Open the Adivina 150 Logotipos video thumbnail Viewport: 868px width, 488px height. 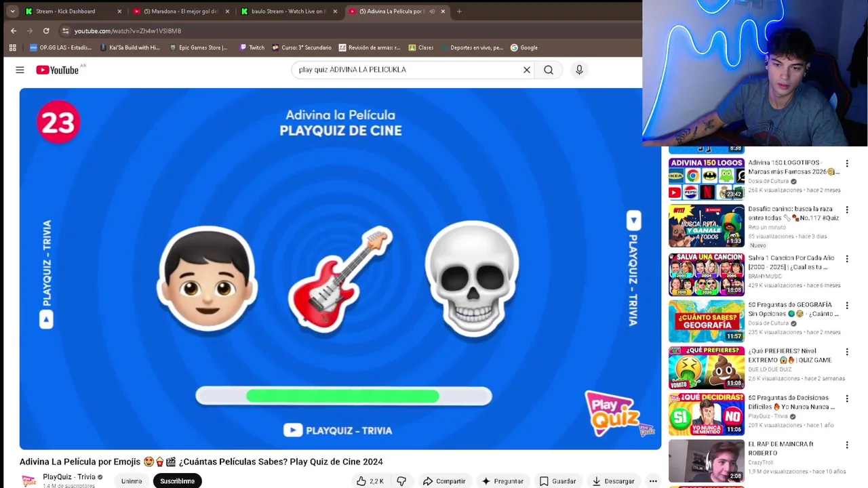click(707, 179)
